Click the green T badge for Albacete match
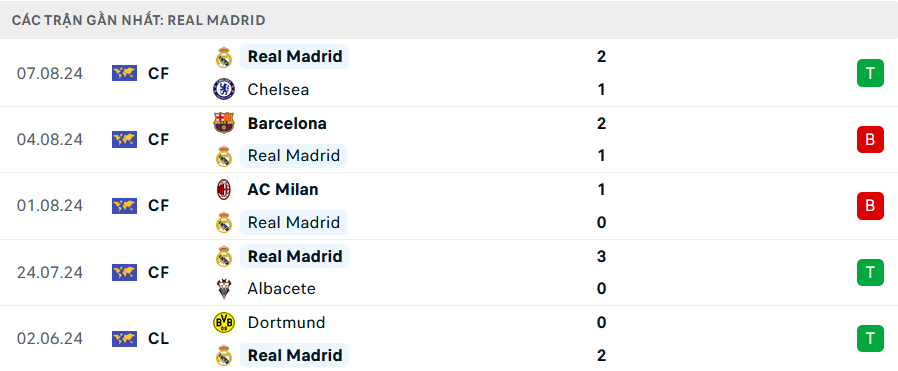The image size is (898, 371). [871, 273]
